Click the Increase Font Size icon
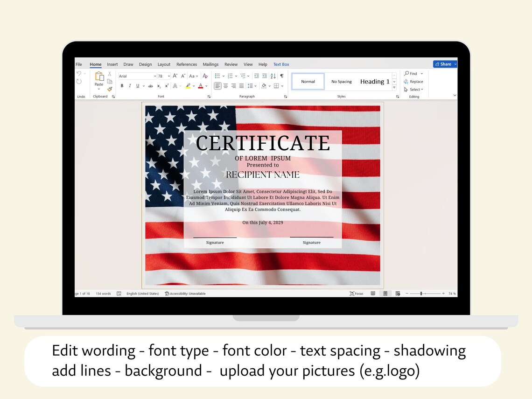Screen dimensions: 532x399 click(x=175, y=76)
